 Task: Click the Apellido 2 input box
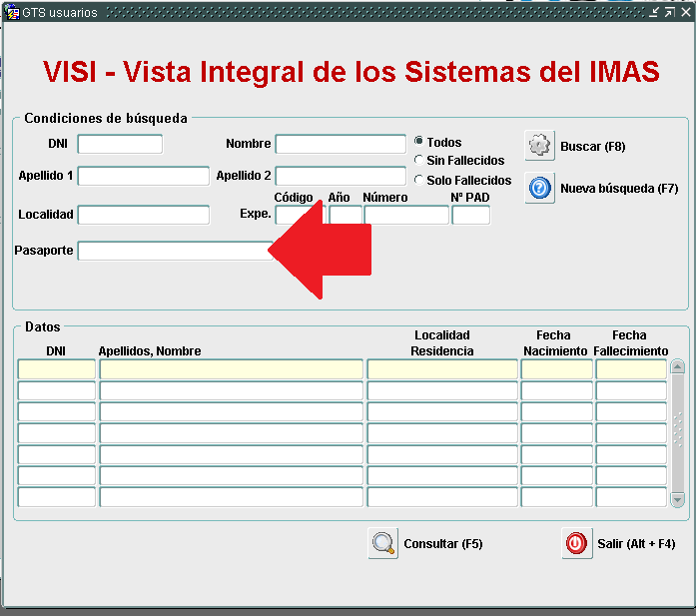pos(341,177)
